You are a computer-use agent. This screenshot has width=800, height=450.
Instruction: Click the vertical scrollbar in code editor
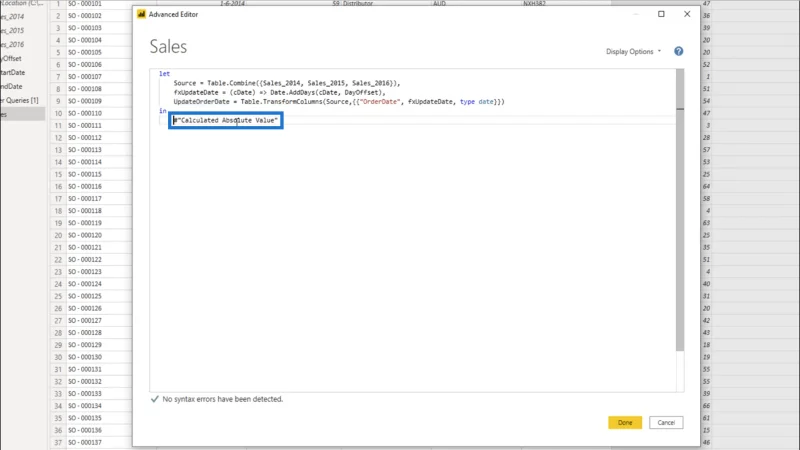coord(680,209)
